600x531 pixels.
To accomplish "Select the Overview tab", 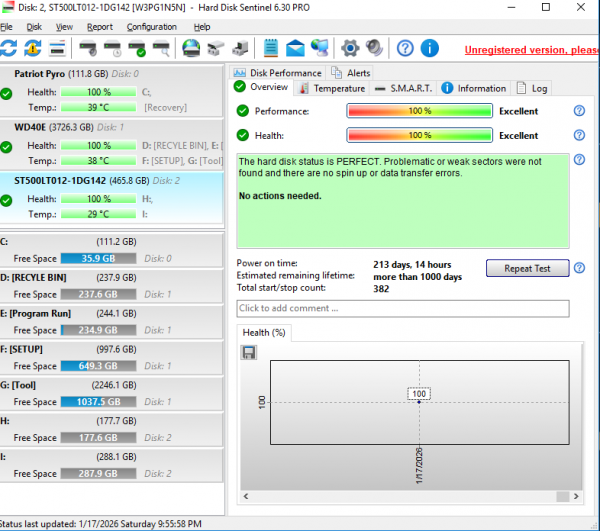I will 261,87.
